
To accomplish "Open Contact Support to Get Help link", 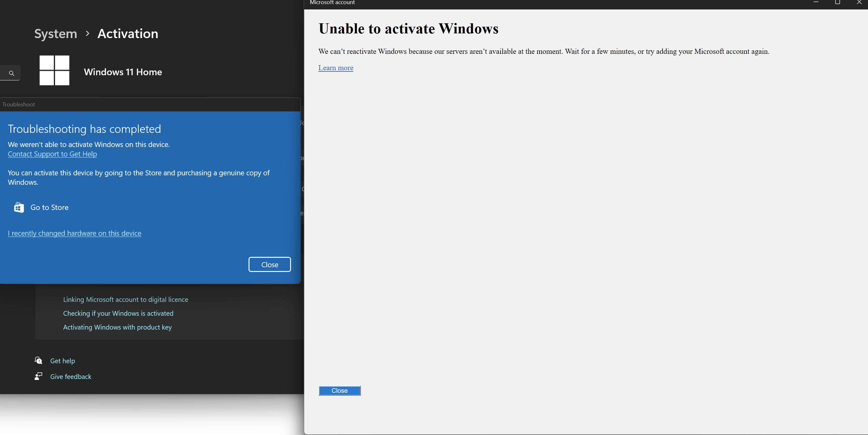I will 52,154.
